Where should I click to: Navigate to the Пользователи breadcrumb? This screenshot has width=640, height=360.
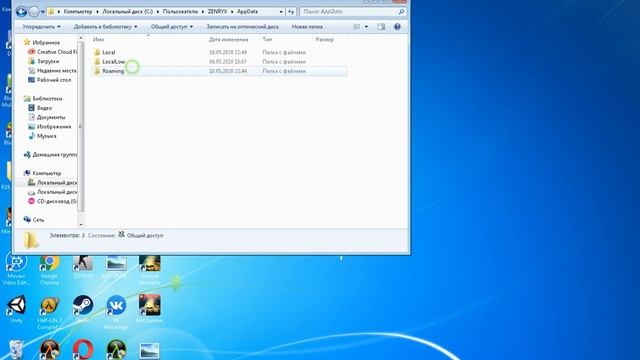coord(180,12)
